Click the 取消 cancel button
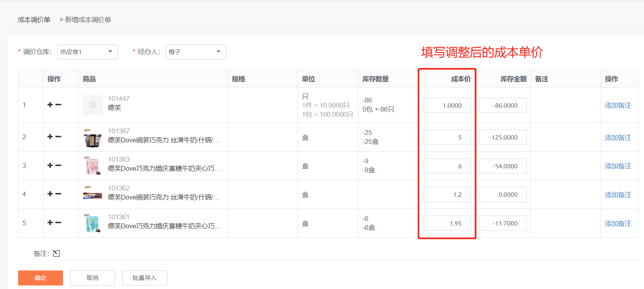Screen dimensions: 644x289 click(93, 278)
